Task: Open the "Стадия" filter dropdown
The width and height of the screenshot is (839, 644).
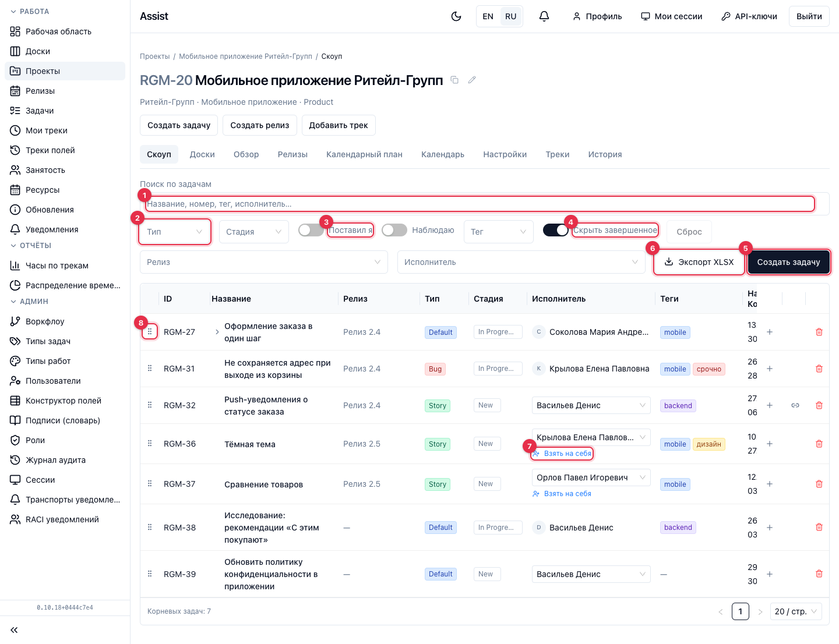Action: 254,232
